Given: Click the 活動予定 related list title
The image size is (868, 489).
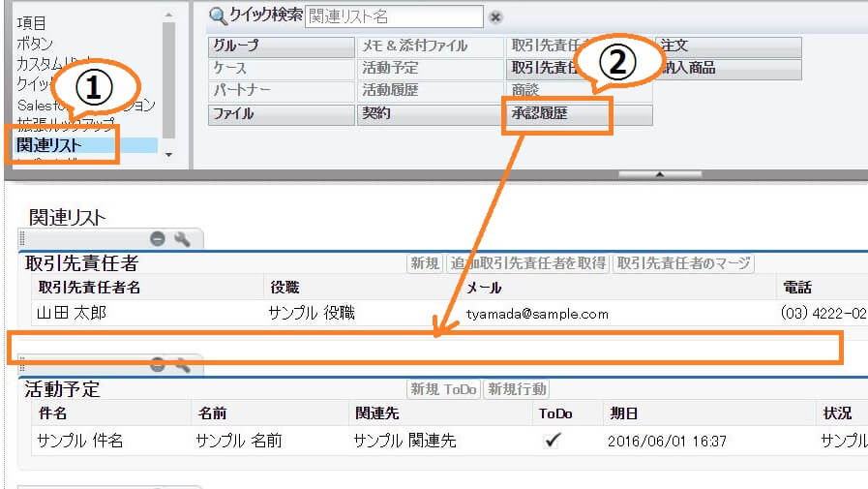Looking at the screenshot, I should [62, 389].
